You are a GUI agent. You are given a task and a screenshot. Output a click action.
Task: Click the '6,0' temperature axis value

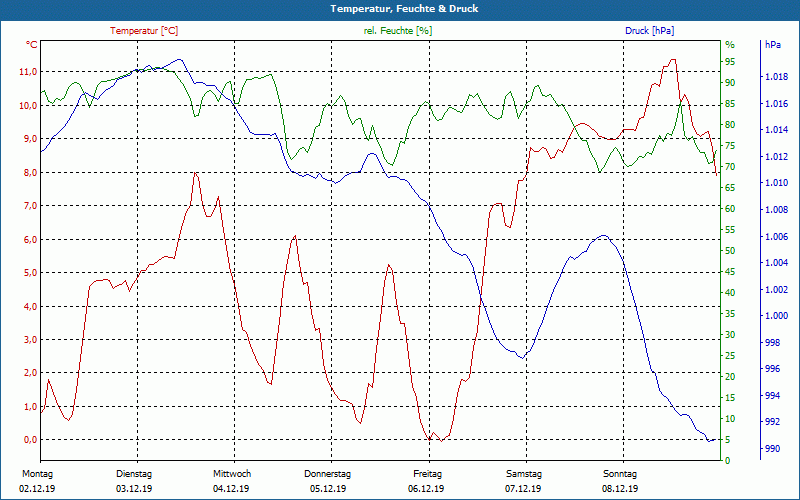point(30,239)
